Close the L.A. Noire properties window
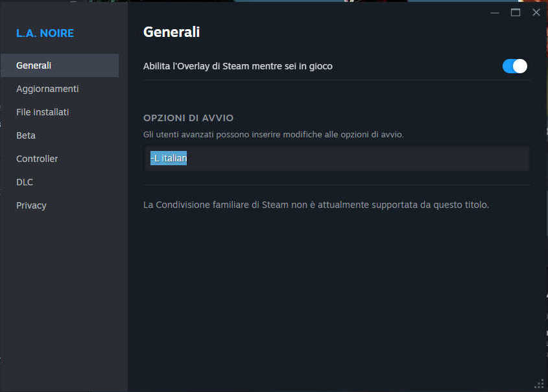 (x=536, y=12)
